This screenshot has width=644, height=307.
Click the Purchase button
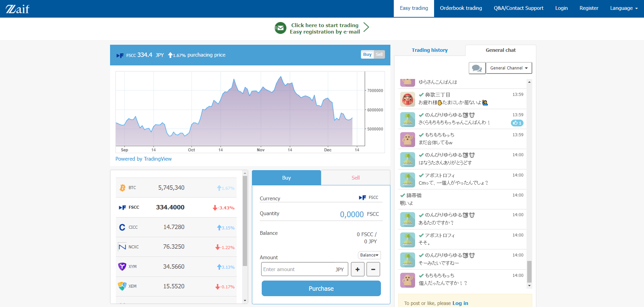321,289
